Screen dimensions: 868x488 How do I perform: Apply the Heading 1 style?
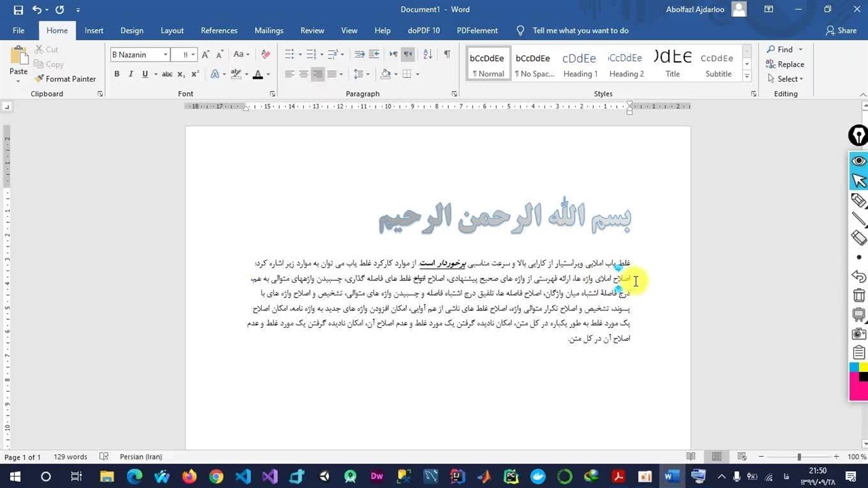(580, 64)
